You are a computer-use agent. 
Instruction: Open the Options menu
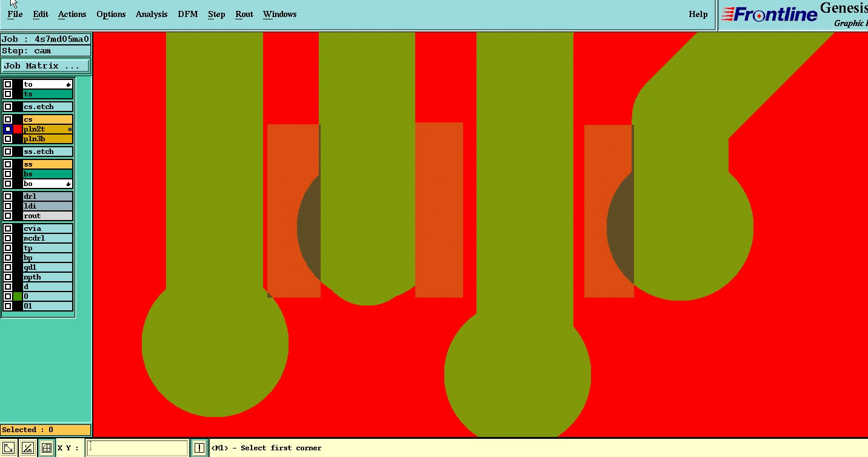tap(111, 14)
